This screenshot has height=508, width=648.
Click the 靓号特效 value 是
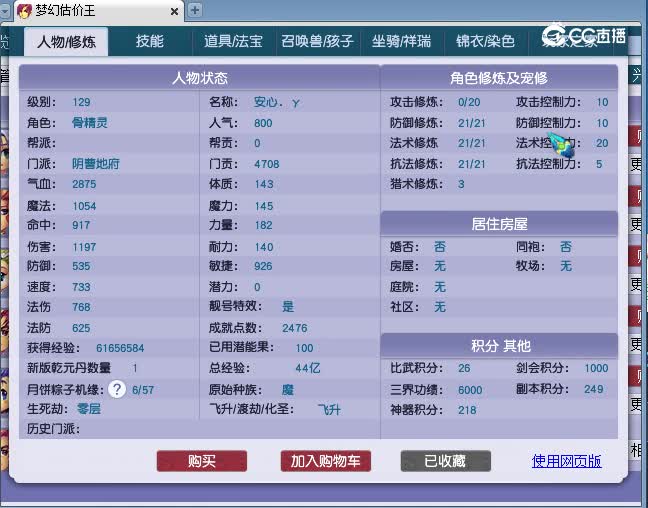[288, 306]
